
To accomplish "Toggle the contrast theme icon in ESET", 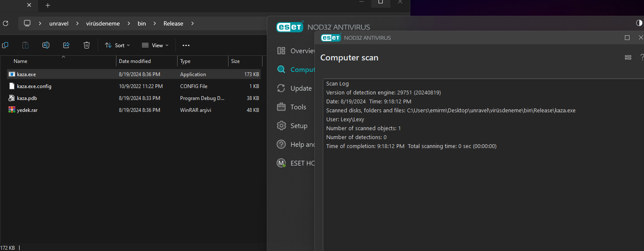I will pyautogui.click(x=639, y=23).
